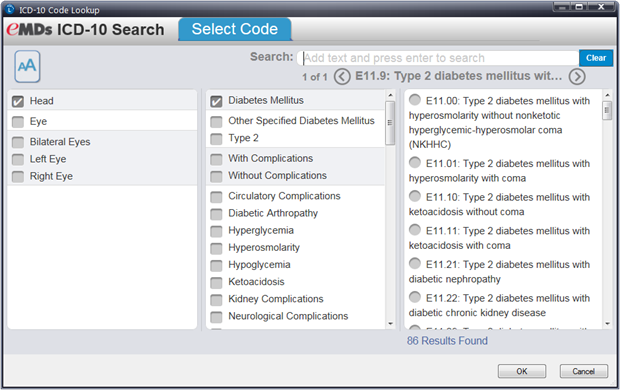This screenshot has height=390, width=620.
Task: Check the Hypoglycemia filter
Action: click(x=216, y=265)
